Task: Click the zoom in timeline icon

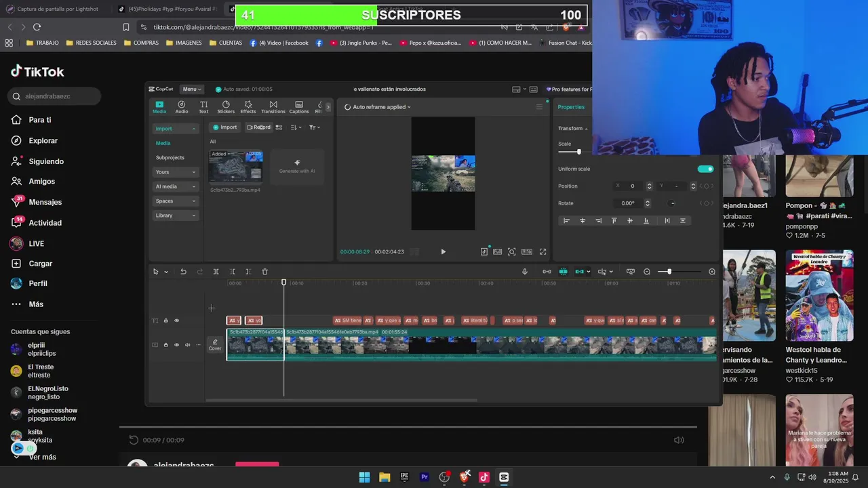Action: (712, 272)
